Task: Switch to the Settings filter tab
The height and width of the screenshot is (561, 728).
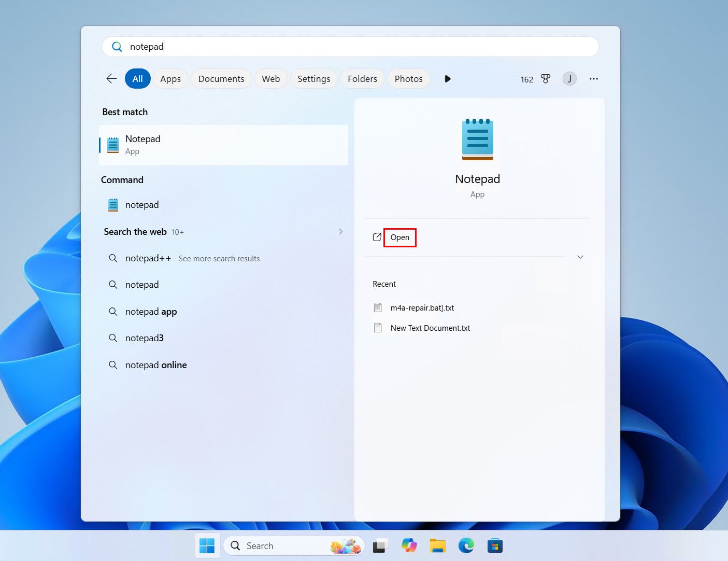Action: 314,79
